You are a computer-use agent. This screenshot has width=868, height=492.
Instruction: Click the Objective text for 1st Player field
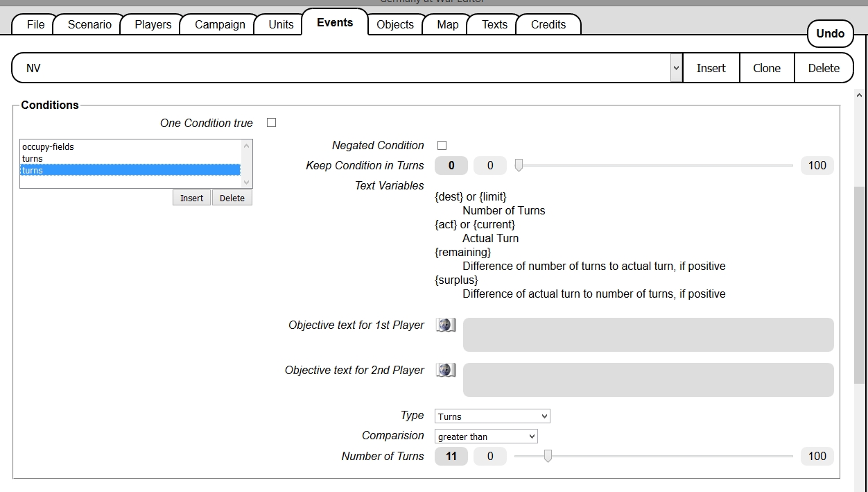tap(648, 334)
